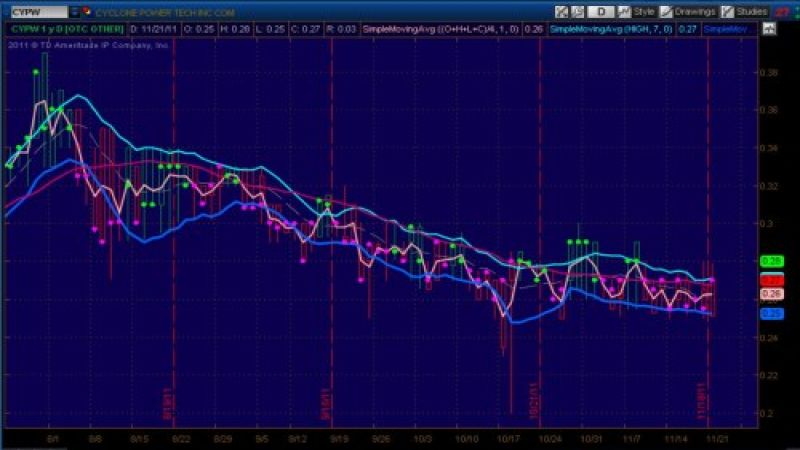Open the D timeframe selector button
The image size is (800, 450).
click(601, 12)
